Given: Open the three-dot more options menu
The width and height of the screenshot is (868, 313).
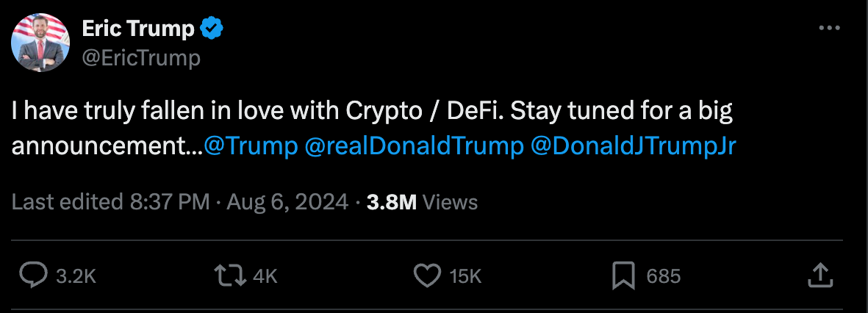Looking at the screenshot, I should pos(828,28).
